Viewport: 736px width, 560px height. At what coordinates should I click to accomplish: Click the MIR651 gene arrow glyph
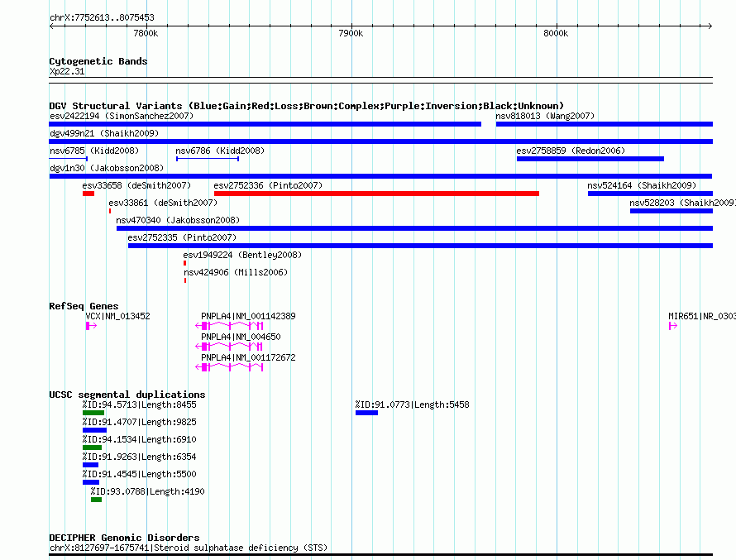click(673, 326)
